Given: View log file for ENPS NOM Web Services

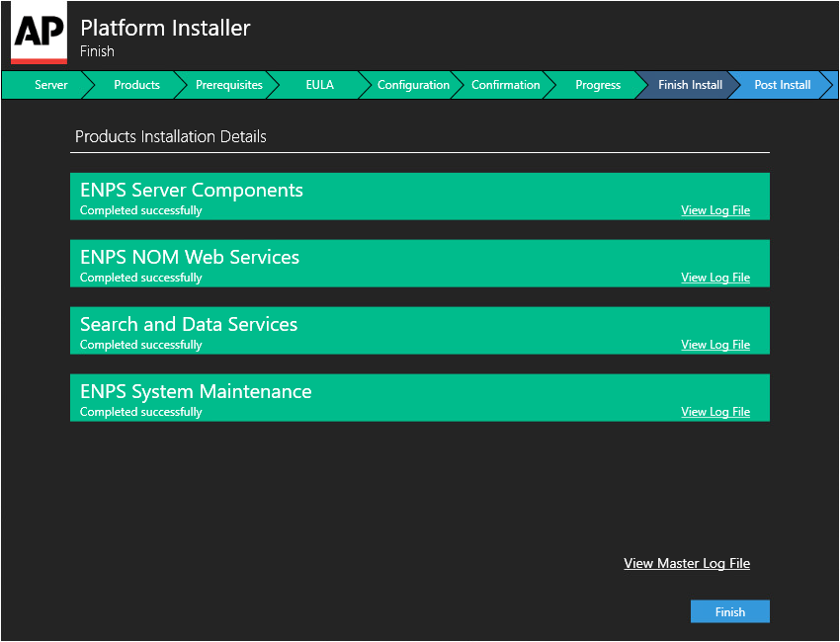Looking at the screenshot, I should coord(715,278).
